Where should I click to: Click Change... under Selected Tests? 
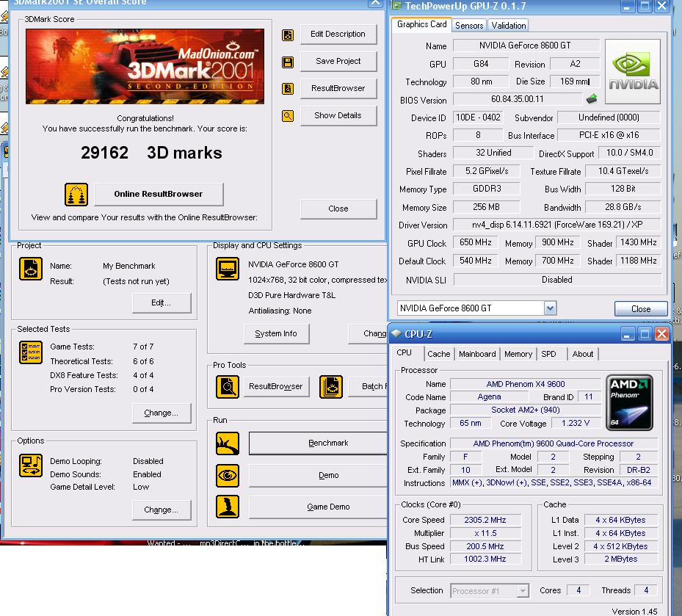point(162,413)
